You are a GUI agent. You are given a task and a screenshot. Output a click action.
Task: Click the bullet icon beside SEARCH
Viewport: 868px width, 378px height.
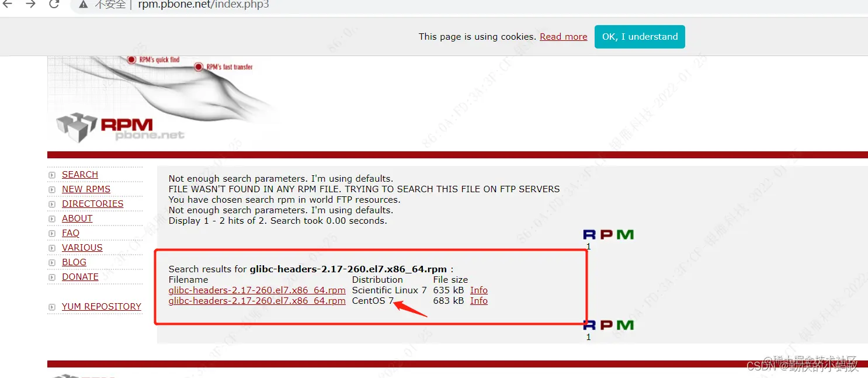(51, 175)
